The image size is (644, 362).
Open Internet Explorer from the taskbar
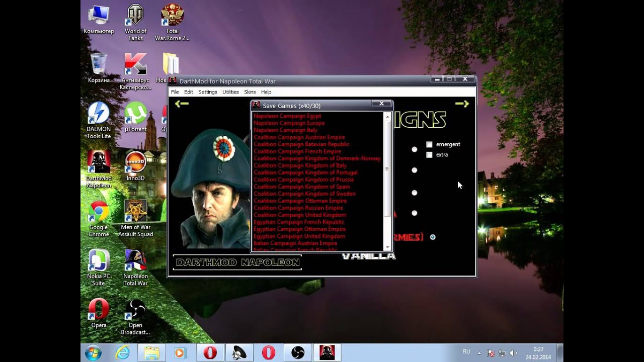[122, 353]
